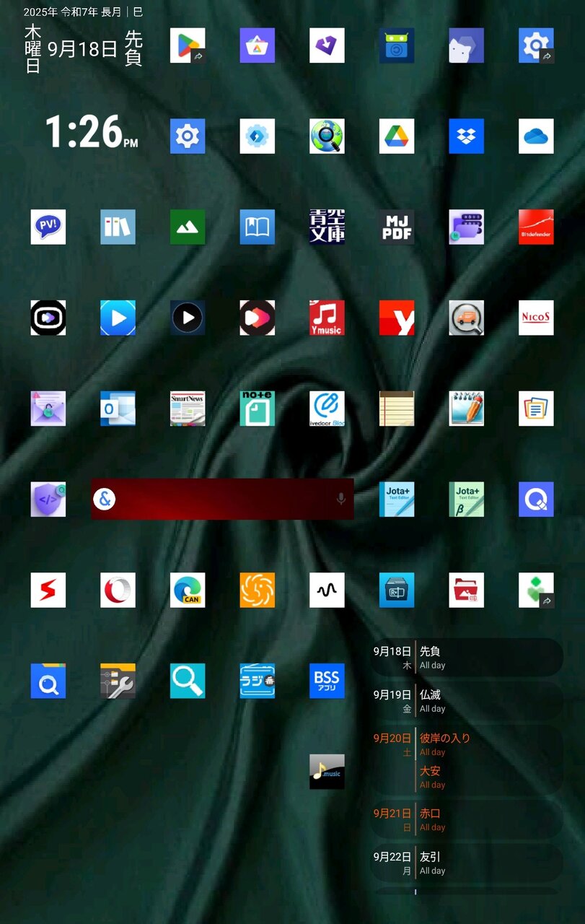Launch the Jota+ Text Editor

[x=397, y=500]
